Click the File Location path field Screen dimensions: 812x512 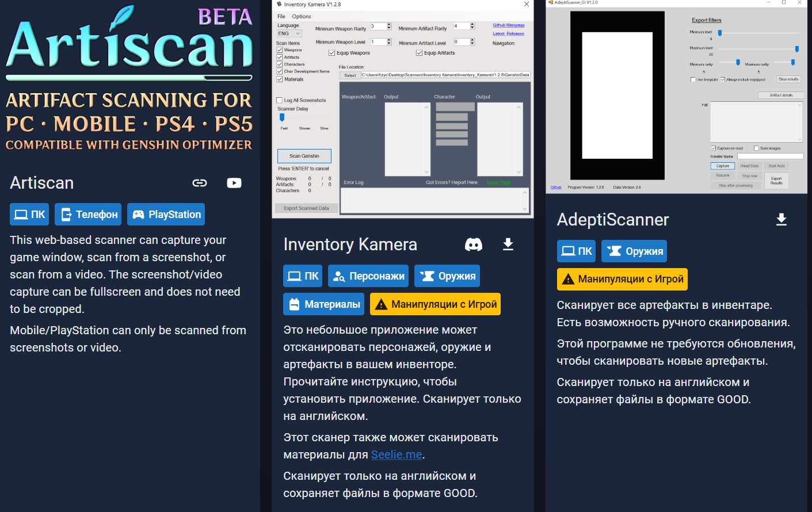[445, 75]
